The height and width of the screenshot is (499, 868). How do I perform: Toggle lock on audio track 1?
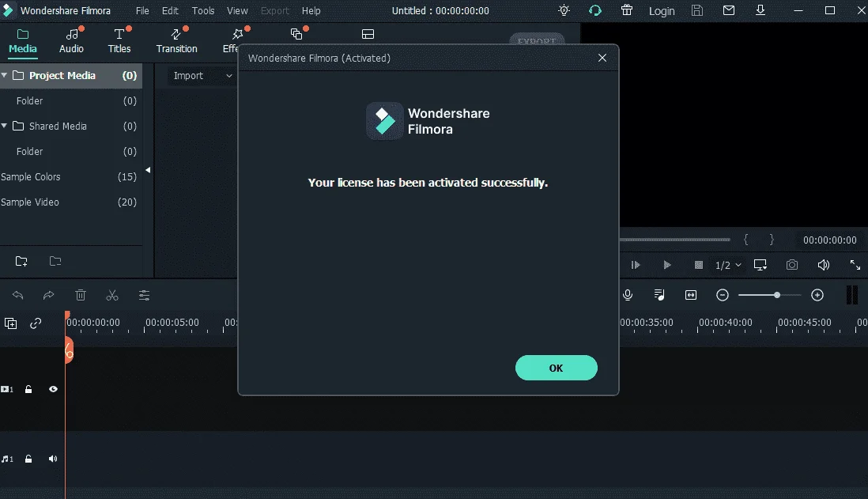(28, 459)
